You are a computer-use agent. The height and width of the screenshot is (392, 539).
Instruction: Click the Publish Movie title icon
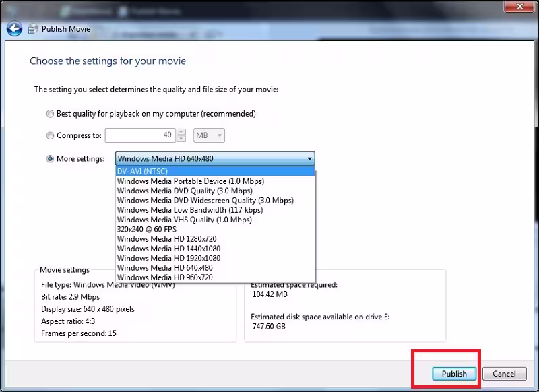click(x=32, y=29)
